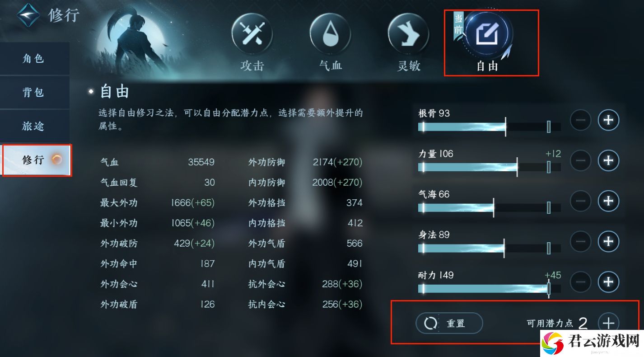
Task: Open the 角色 tab in sidebar
Action: pos(35,59)
